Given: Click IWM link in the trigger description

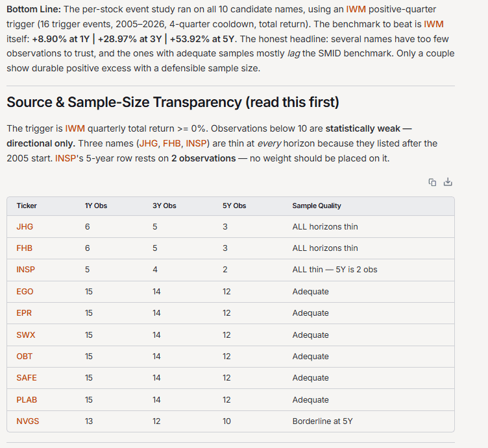Looking at the screenshot, I should click(75, 128).
